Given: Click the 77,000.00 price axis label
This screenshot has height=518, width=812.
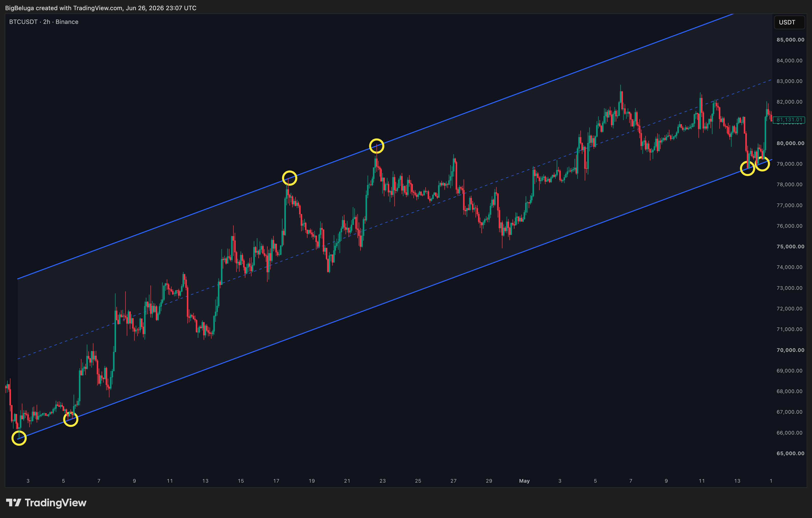Looking at the screenshot, I should point(789,205).
